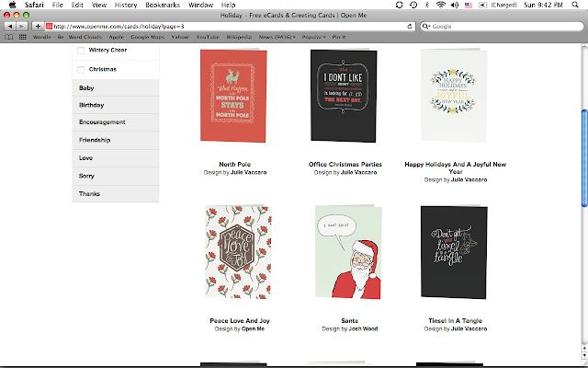Click the page vertical scrollbar thumb
The image size is (588, 368).
pyautogui.click(x=584, y=157)
